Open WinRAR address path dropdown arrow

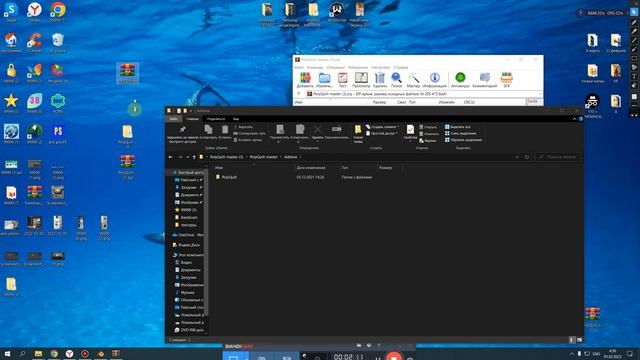pyautogui.click(x=540, y=94)
